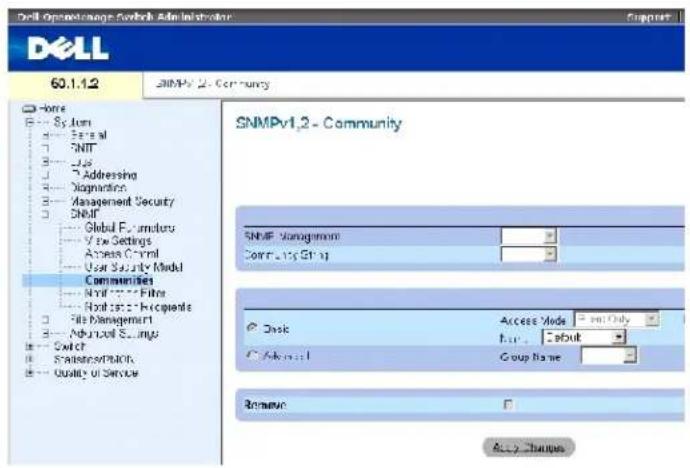
Task: Expand the Advanced Settings node
Action: point(45,333)
